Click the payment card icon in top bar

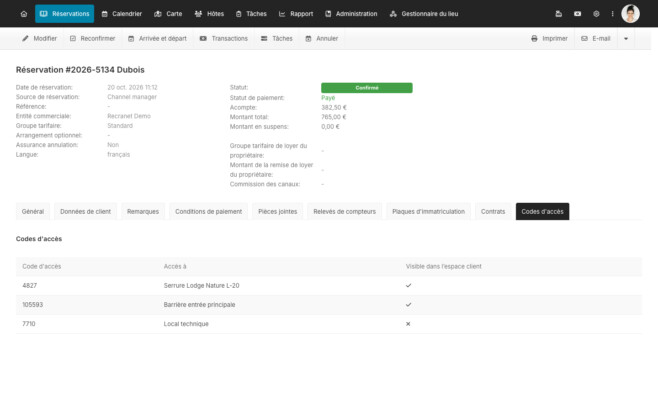click(x=577, y=14)
